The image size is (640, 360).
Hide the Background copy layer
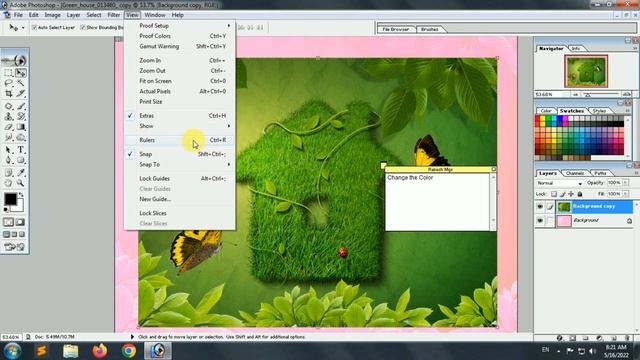tap(540, 207)
